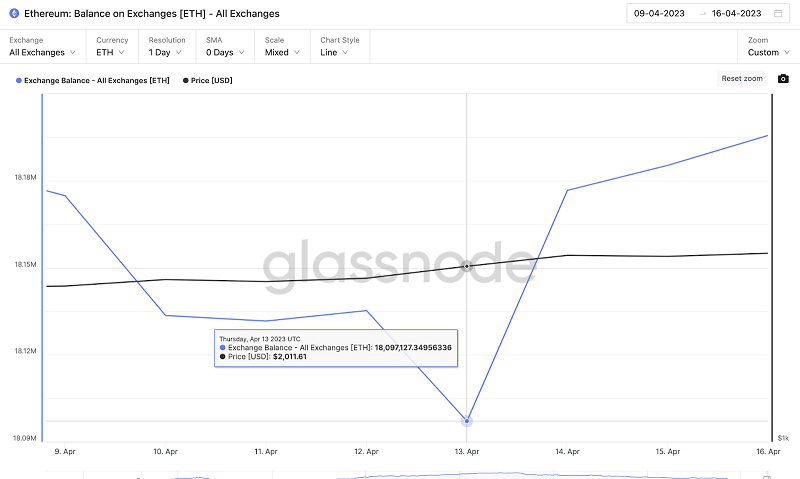Screen dimensions: 800x479
Task: Click the 13 Apr exchange balance data point
Action: pyautogui.click(x=467, y=421)
